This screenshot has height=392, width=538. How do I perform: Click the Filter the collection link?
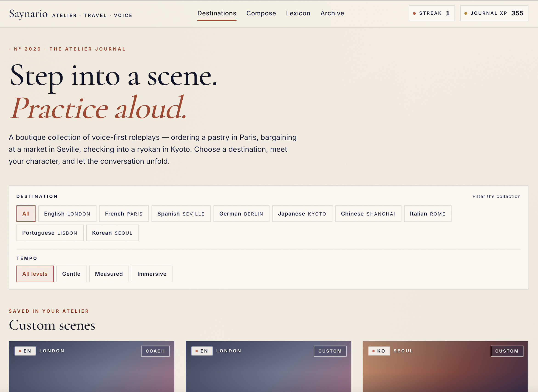pos(496,196)
